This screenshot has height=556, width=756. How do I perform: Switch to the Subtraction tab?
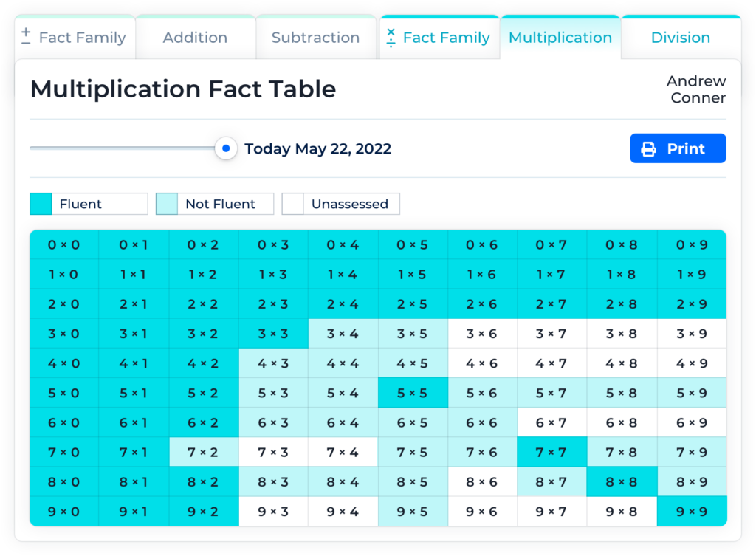[315, 38]
